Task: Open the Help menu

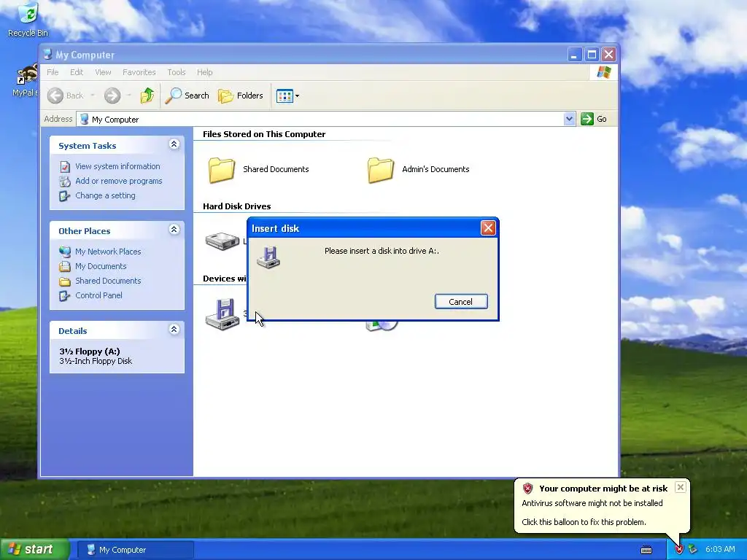Action: [x=204, y=72]
